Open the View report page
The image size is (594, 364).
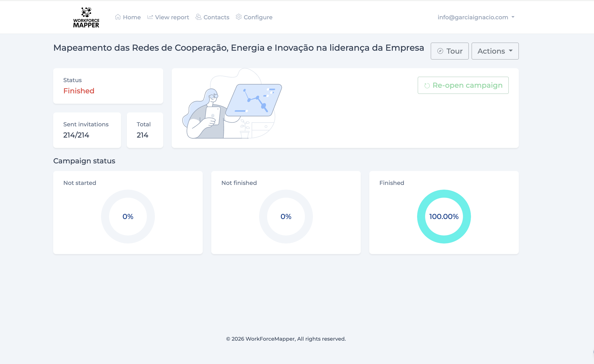click(172, 17)
